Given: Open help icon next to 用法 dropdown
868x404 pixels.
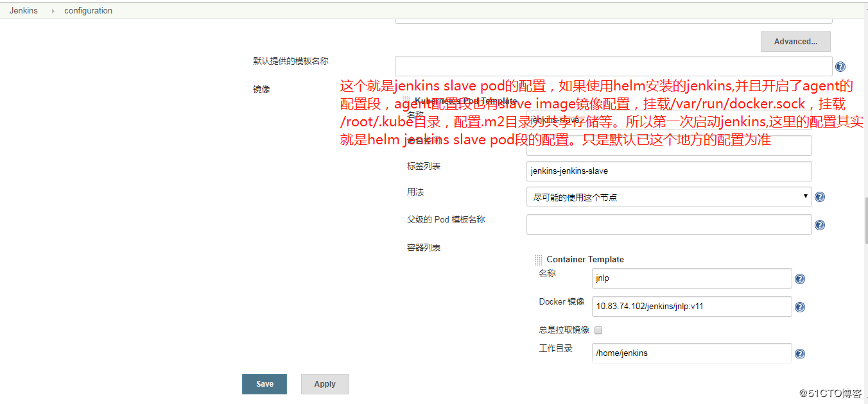Looking at the screenshot, I should [x=819, y=196].
